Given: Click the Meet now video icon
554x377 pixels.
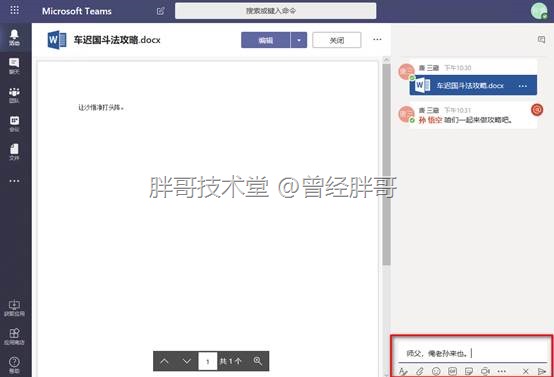Looking at the screenshot, I should 485,371.
